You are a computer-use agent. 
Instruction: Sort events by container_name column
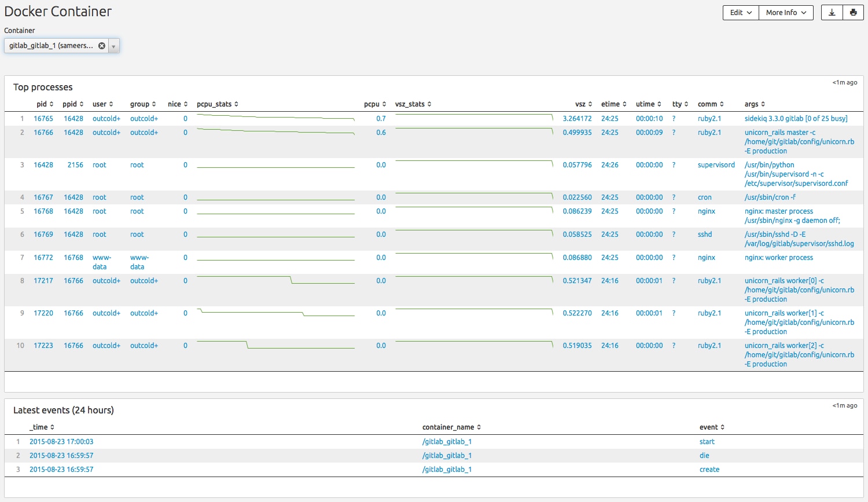451,427
